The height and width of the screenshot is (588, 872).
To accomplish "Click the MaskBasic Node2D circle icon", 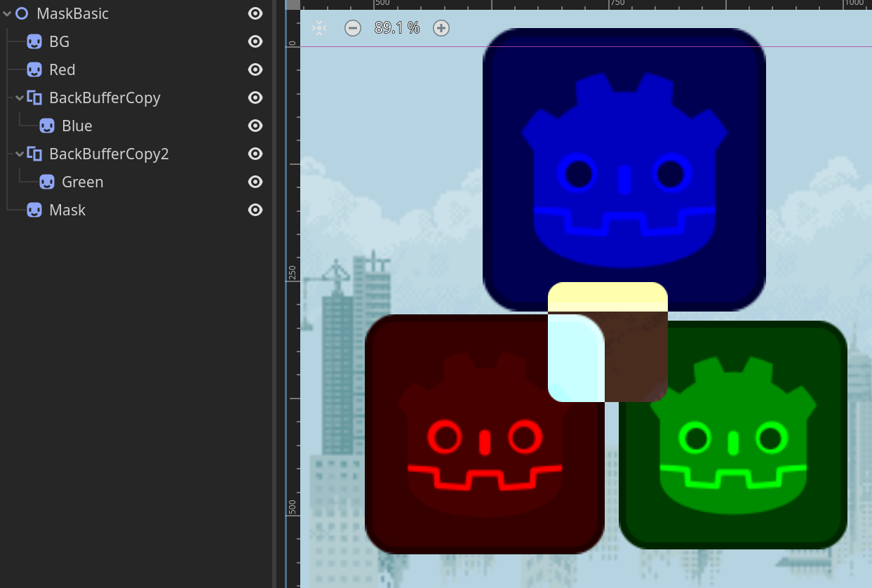I will tap(22, 13).
